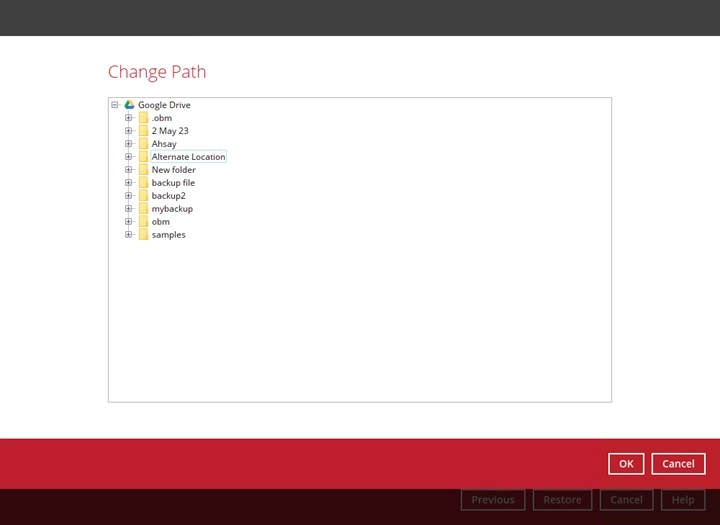Click the folder icon next to .obm
This screenshot has width=720, height=525.
pyautogui.click(x=143, y=118)
